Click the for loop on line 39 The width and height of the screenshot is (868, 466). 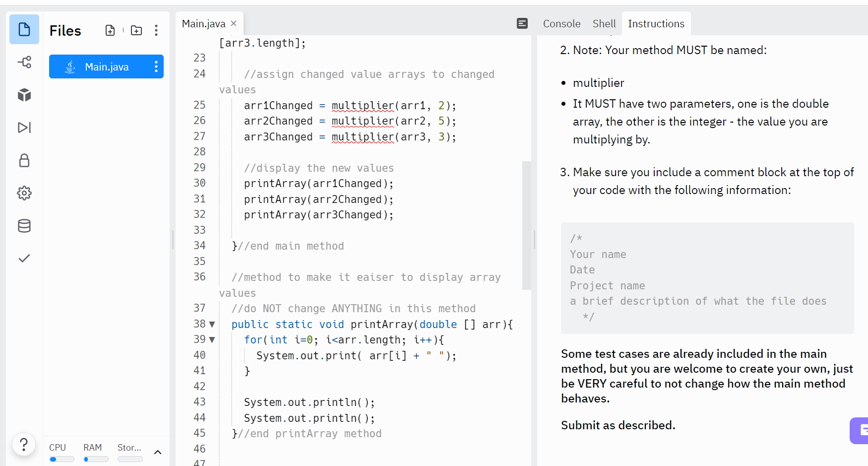[344, 340]
